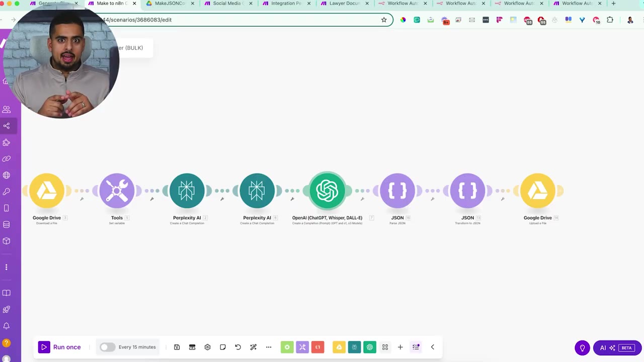The width and height of the screenshot is (644, 362).
Task: Open the notes icon in bottom toolbar
Action: 223,347
